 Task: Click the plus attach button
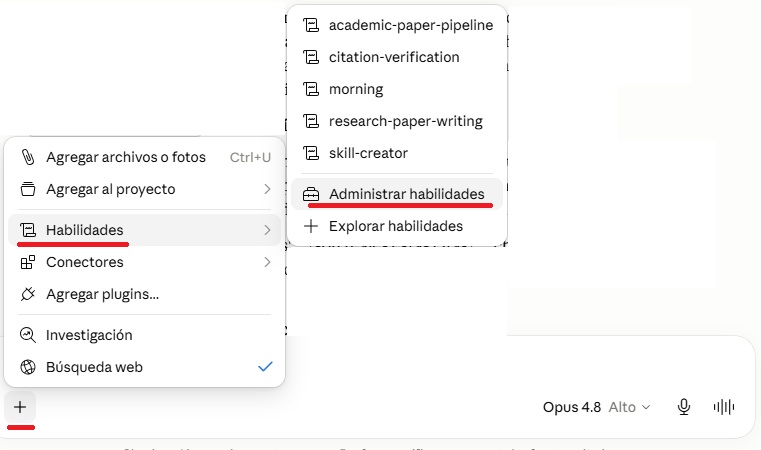point(20,407)
